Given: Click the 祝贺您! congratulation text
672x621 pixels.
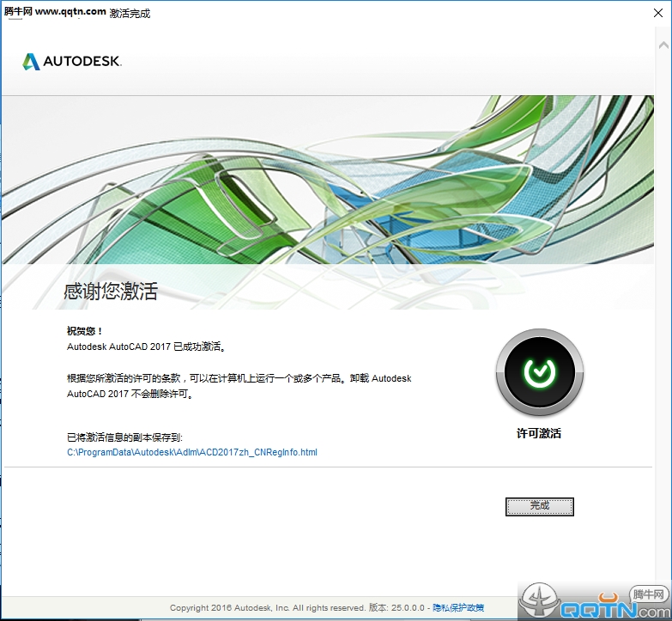Looking at the screenshot, I should pyautogui.click(x=85, y=331).
